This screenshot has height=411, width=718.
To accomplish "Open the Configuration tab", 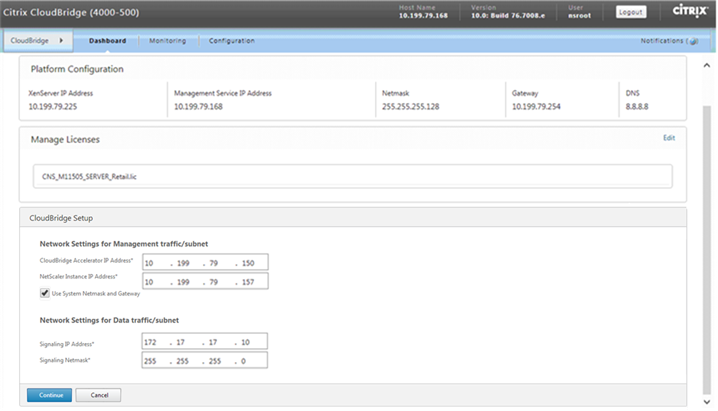I will pyautogui.click(x=232, y=41).
